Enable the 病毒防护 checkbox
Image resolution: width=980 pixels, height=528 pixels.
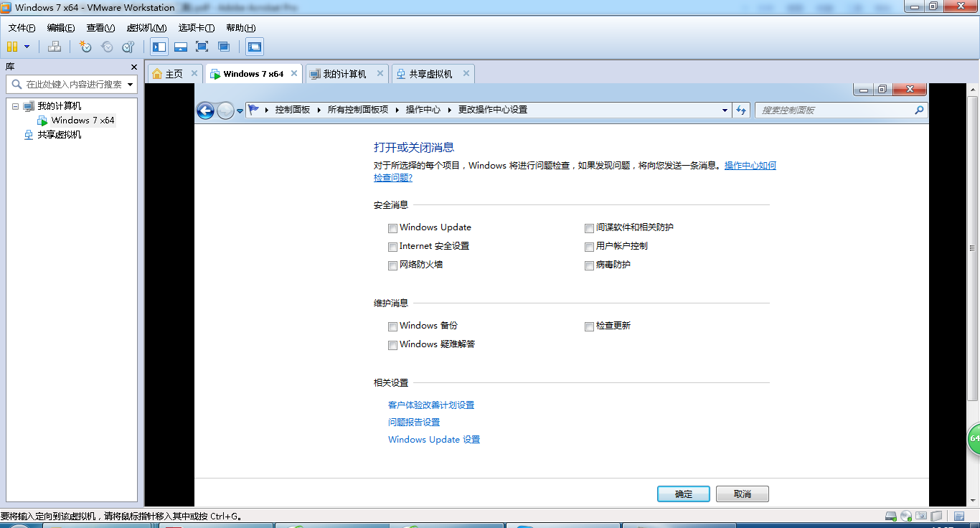click(589, 265)
